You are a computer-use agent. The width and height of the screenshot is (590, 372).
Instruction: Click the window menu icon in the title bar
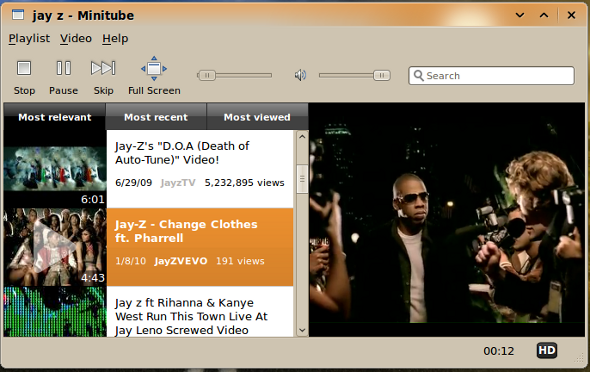click(x=18, y=15)
